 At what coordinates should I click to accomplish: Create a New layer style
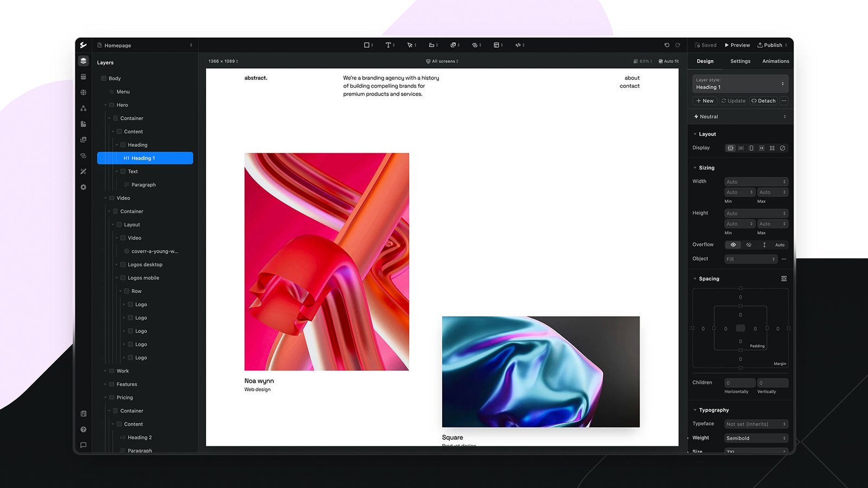pos(705,101)
